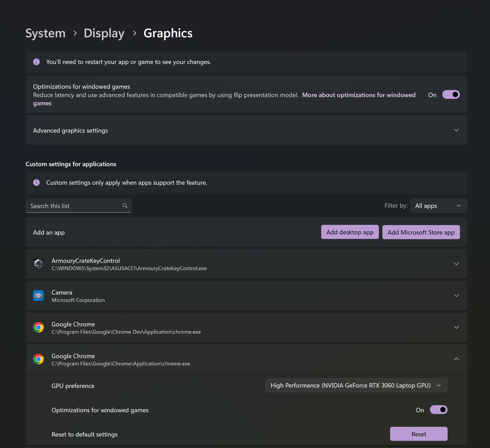Disable Optimizations for windowed games globally
The image size is (490, 448).
point(451,95)
